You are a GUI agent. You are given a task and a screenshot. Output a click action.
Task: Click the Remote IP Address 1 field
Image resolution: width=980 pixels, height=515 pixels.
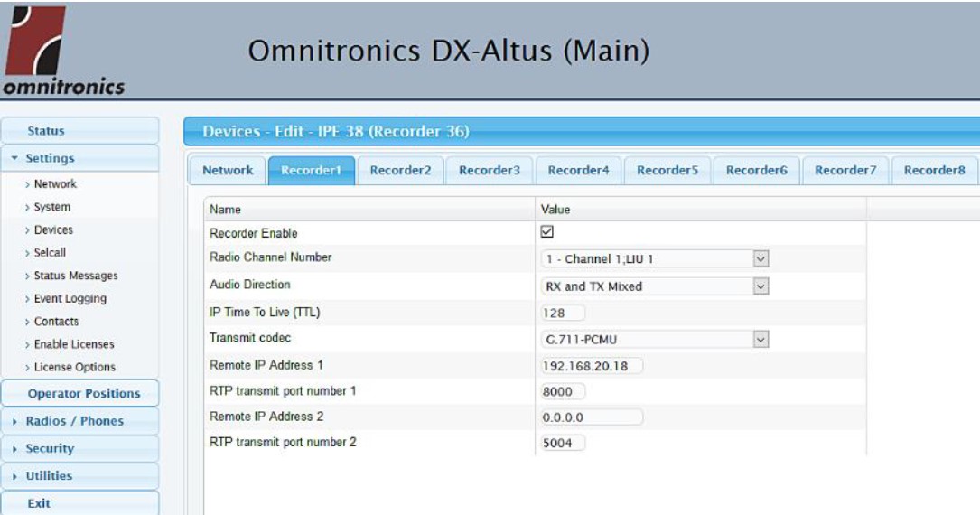[591, 367]
